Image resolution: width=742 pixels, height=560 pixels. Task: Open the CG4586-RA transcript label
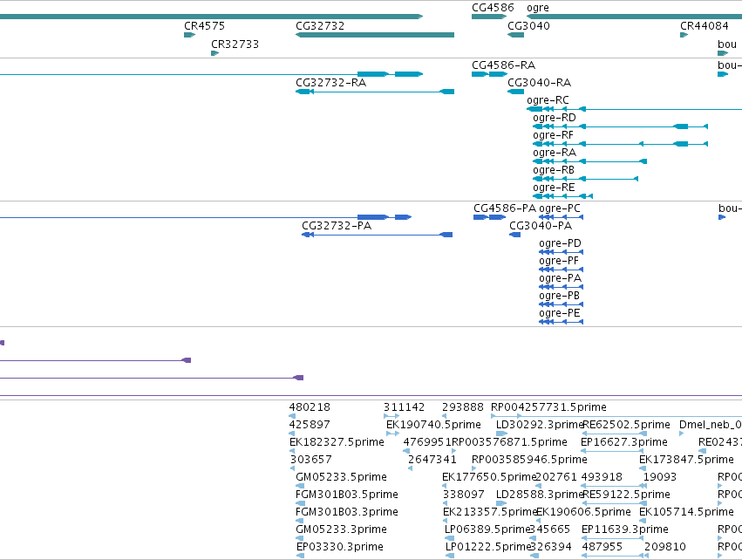click(503, 65)
